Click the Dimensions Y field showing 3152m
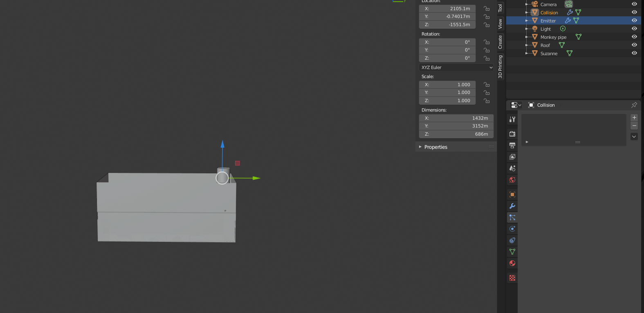Image resolution: width=644 pixels, height=313 pixels. (x=456, y=126)
